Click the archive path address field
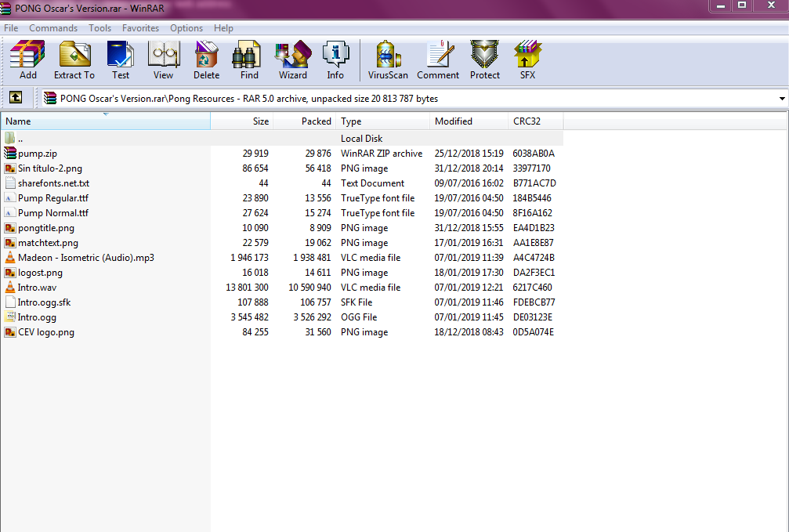The width and height of the screenshot is (789, 532). coord(413,99)
